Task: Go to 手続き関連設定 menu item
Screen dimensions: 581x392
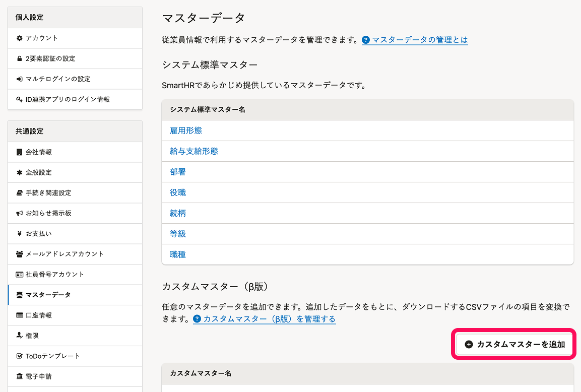Action: (48, 193)
